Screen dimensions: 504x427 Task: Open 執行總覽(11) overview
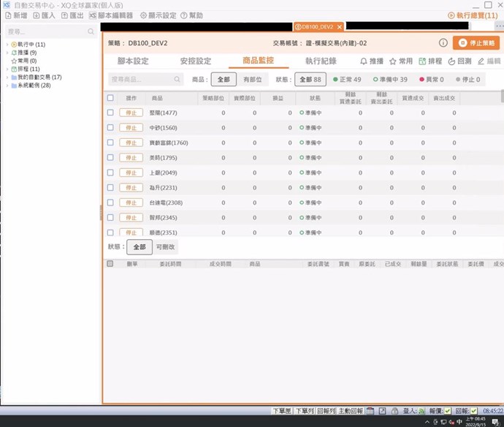[x=473, y=15]
